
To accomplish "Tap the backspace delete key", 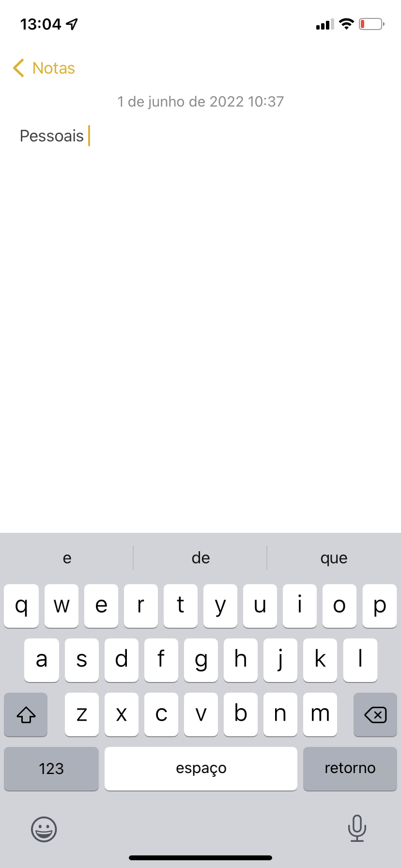I will (375, 714).
